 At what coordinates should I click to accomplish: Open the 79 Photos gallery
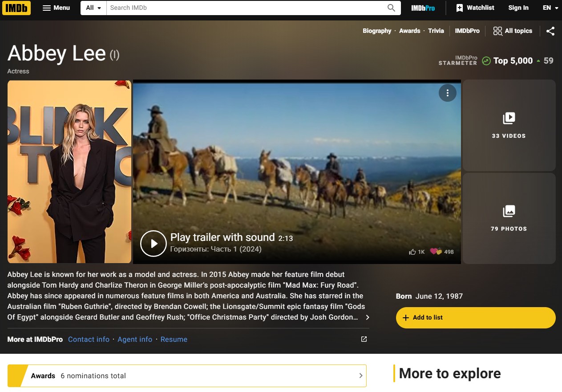[x=509, y=218]
